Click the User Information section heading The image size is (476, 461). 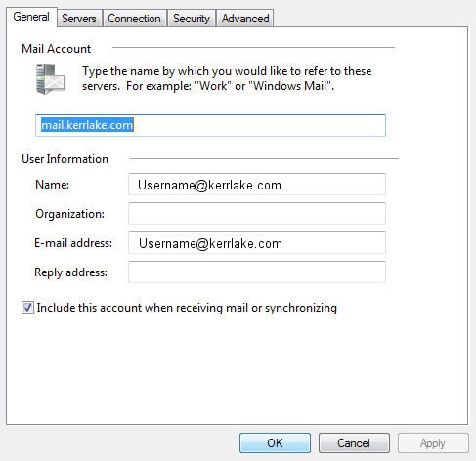pyautogui.click(x=65, y=159)
